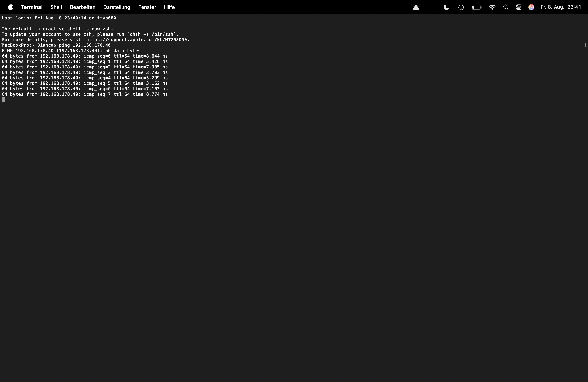Open the Terminal application menu
588x382 pixels.
click(x=32, y=7)
